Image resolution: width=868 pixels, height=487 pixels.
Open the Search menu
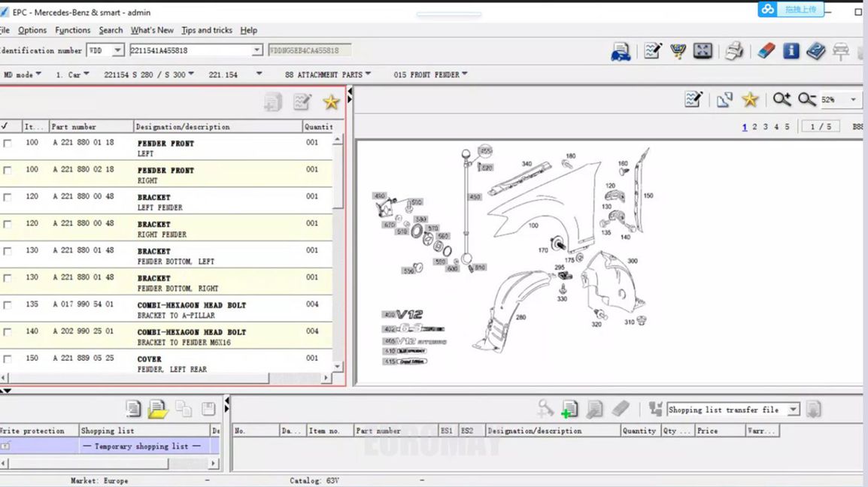[111, 30]
